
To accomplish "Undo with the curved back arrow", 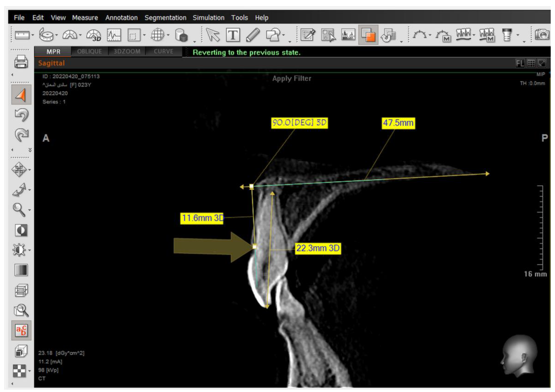I will pyautogui.click(x=21, y=115).
